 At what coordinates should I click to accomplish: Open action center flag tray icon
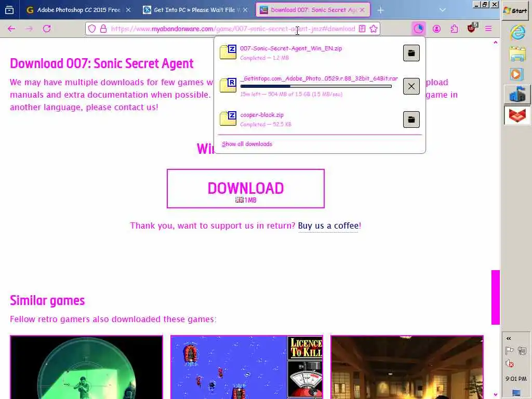(x=509, y=350)
